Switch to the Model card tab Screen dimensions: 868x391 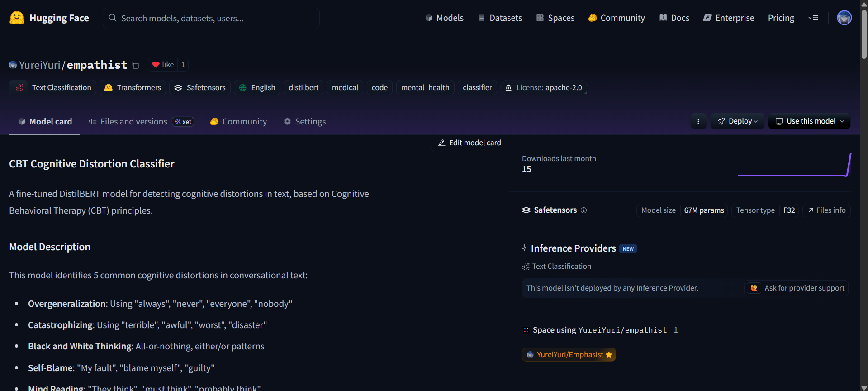click(x=45, y=121)
